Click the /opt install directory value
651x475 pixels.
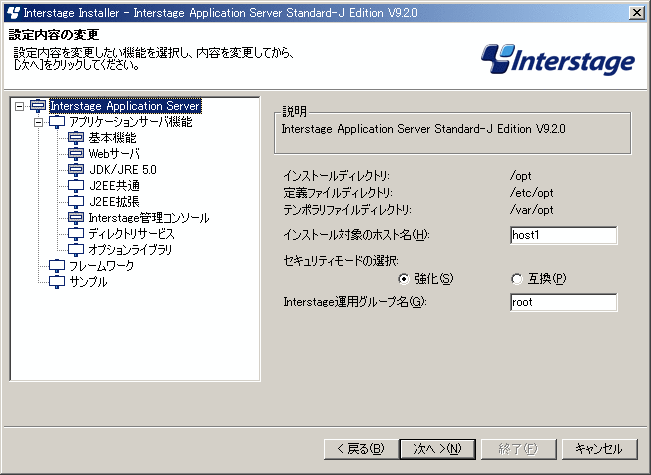click(521, 176)
